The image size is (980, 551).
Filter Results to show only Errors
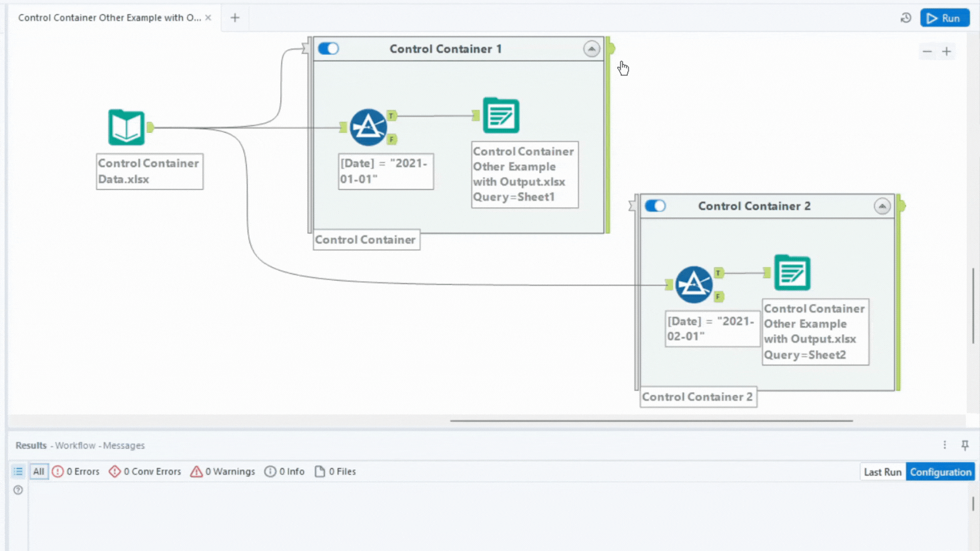coord(58,471)
